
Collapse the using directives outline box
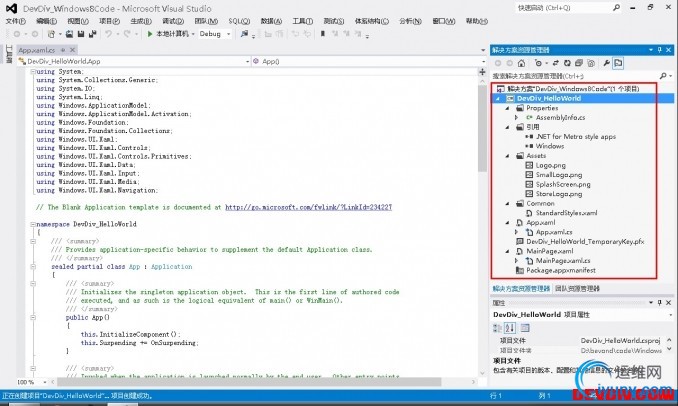point(33,71)
